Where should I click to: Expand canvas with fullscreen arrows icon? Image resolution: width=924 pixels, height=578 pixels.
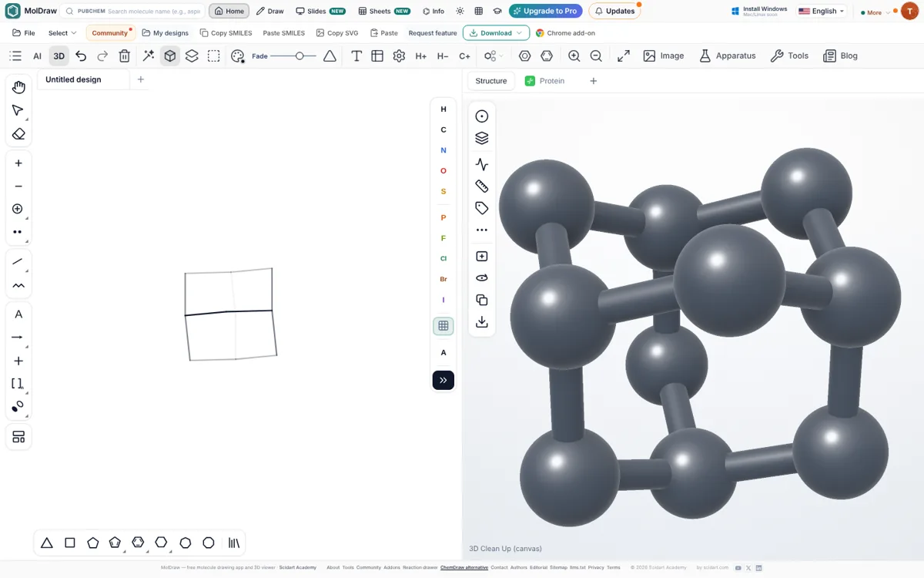click(x=624, y=56)
